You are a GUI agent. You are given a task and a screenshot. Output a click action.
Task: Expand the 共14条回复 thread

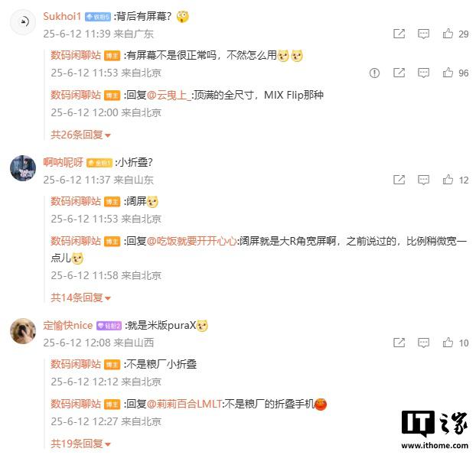(80, 297)
